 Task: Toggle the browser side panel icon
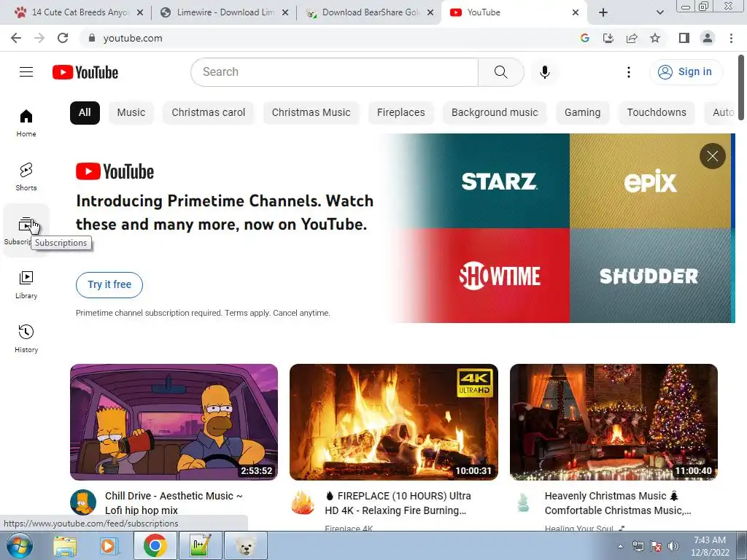[684, 38]
